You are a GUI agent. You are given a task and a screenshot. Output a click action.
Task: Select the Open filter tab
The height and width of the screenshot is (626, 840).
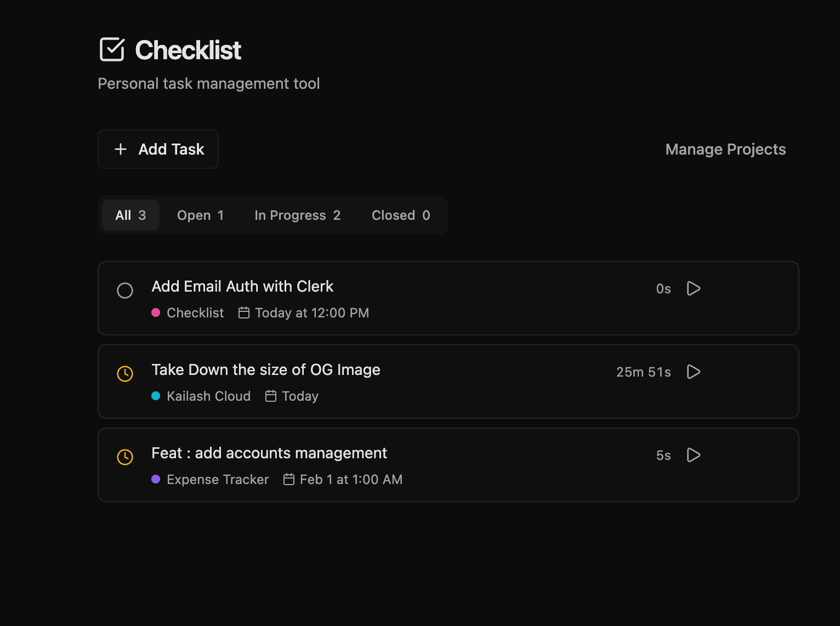coord(201,215)
